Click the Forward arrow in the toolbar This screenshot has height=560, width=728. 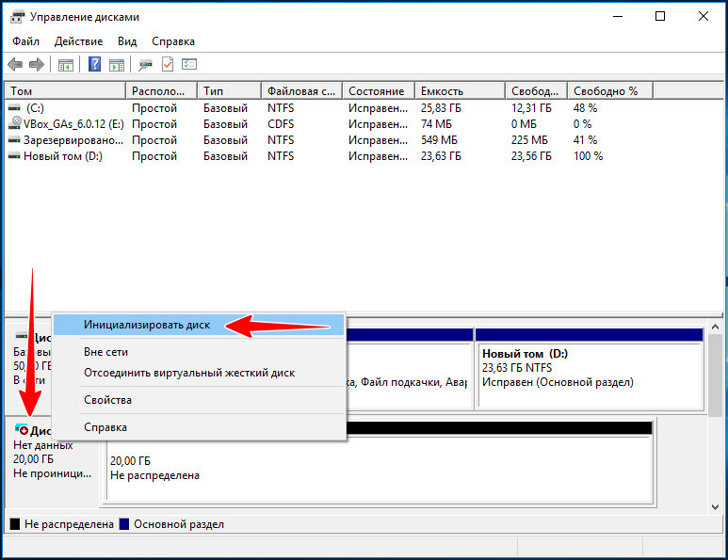(37, 65)
